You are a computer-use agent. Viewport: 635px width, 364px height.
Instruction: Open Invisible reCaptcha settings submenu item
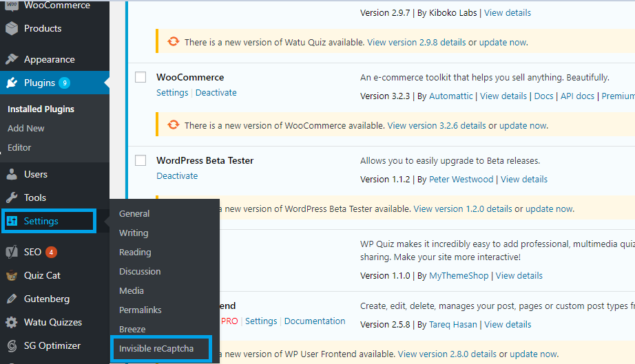156,348
